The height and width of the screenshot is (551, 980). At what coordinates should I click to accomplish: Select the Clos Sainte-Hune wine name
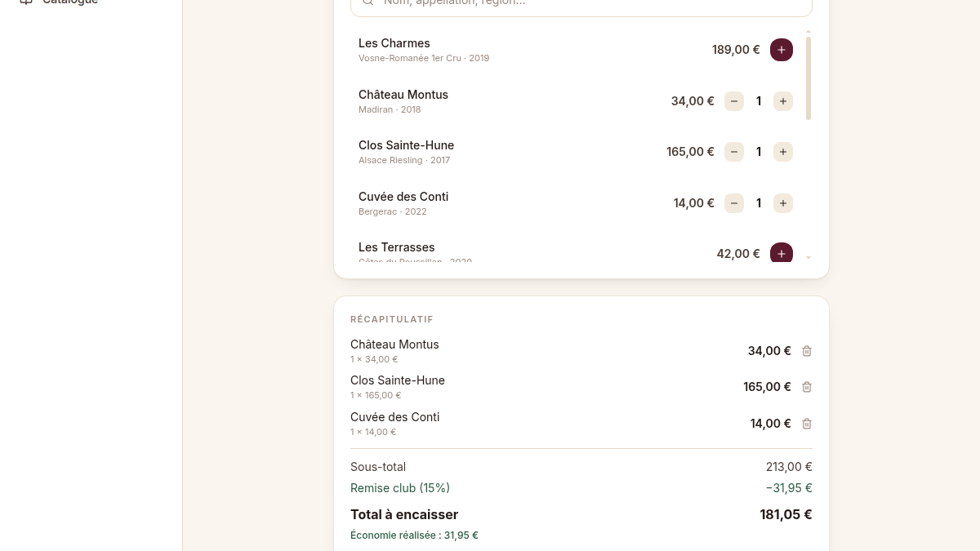[406, 145]
